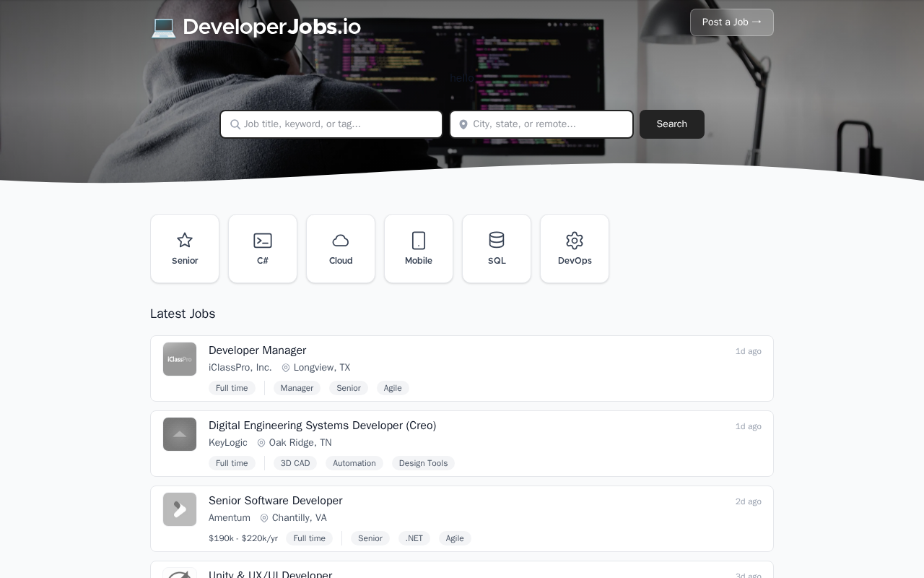Click the Agile tag on Amentum job

[x=455, y=538]
